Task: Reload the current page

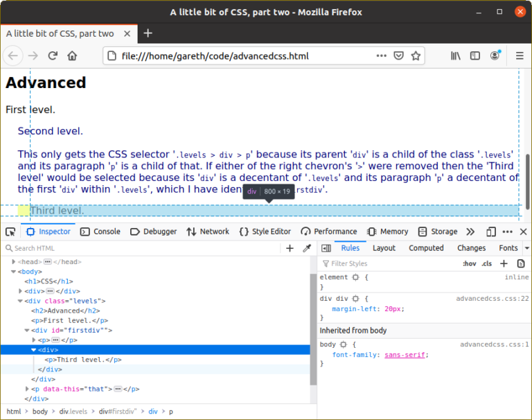Action: (x=53, y=55)
